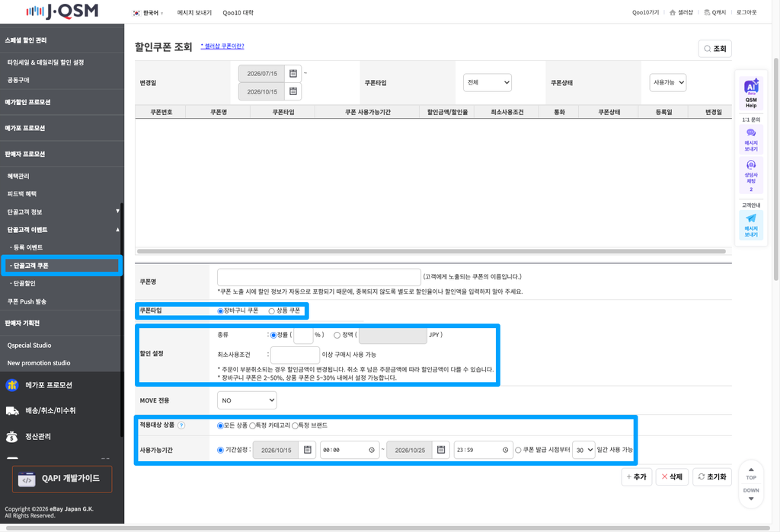780x532 pixels.
Task: Click coupon table horizontal scrollbar
Action: tap(431, 251)
